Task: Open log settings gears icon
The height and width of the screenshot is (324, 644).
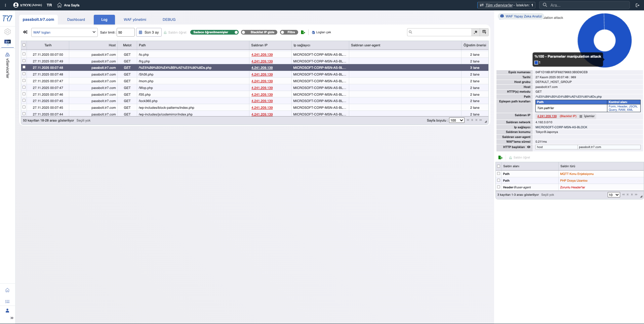Action: (25, 32)
